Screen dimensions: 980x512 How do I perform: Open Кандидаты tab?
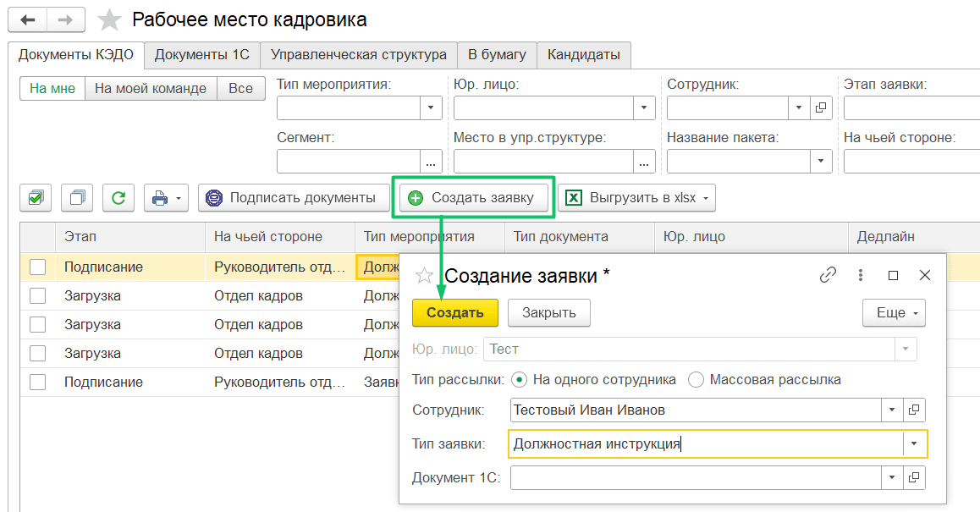[x=584, y=55]
